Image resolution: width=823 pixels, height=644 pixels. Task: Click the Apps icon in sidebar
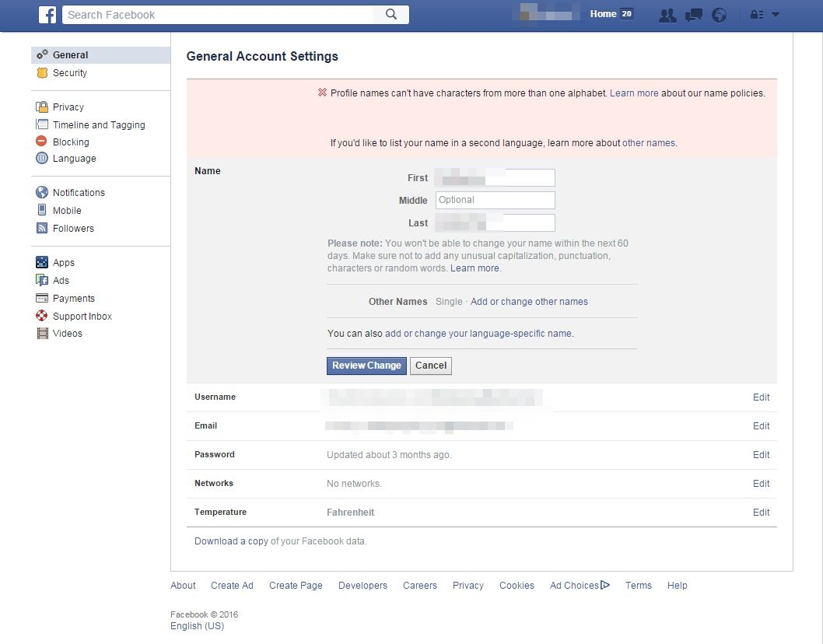[42, 262]
